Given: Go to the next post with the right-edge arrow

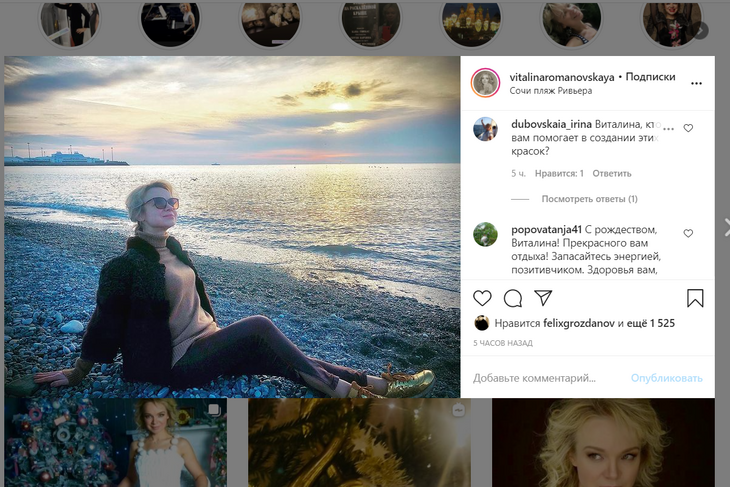Looking at the screenshot, I should (726, 227).
